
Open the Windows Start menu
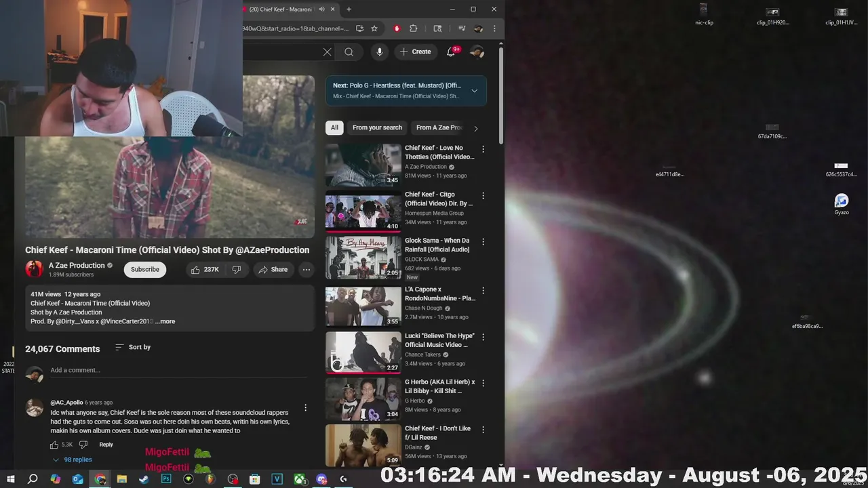pyautogui.click(x=10, y=479)
